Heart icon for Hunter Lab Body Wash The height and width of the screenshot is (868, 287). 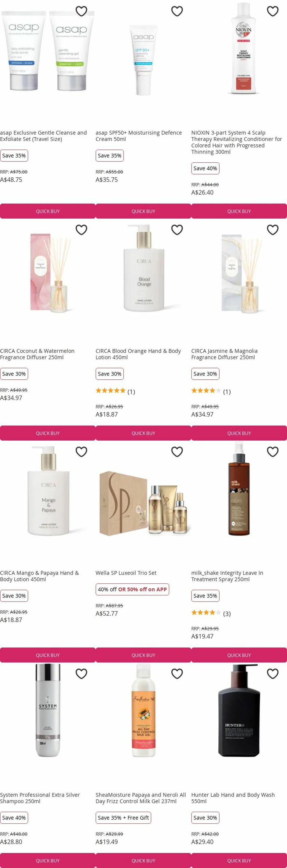(x=273, y=674)
